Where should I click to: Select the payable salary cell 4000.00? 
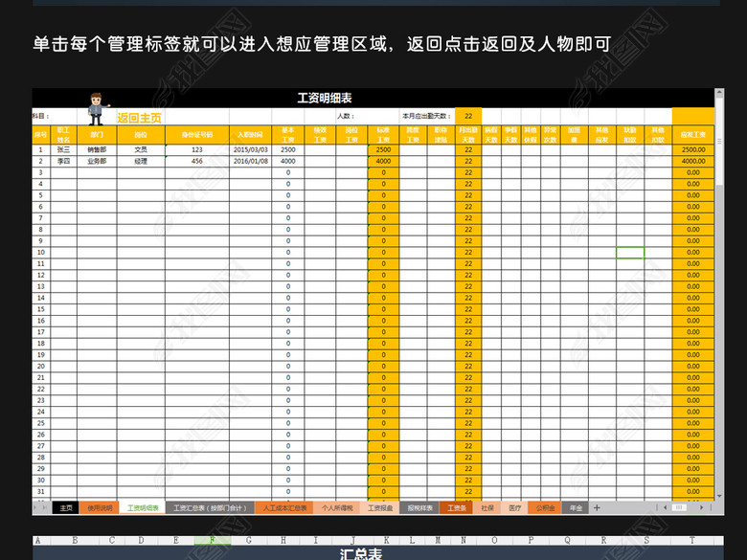pyautogui.click(x=693, y=161)
